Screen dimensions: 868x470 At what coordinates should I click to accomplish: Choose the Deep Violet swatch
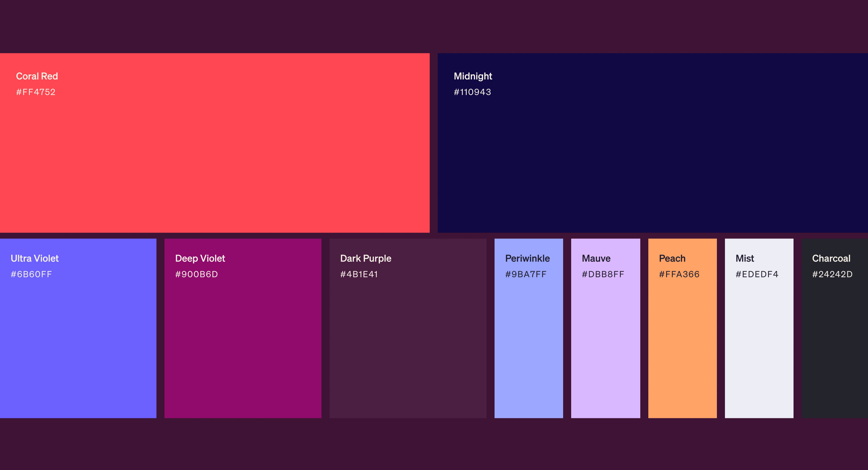pyautogui.click(x=243, y=329)
